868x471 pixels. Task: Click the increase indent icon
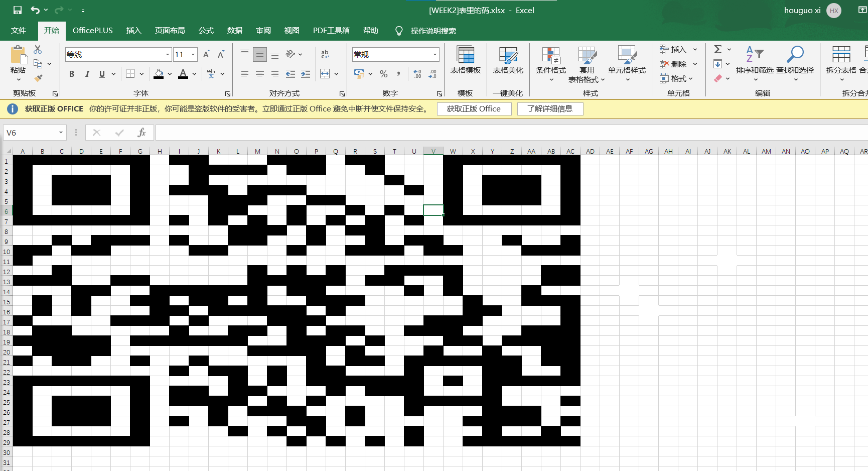pyautogui.click(x=305, y=74)
